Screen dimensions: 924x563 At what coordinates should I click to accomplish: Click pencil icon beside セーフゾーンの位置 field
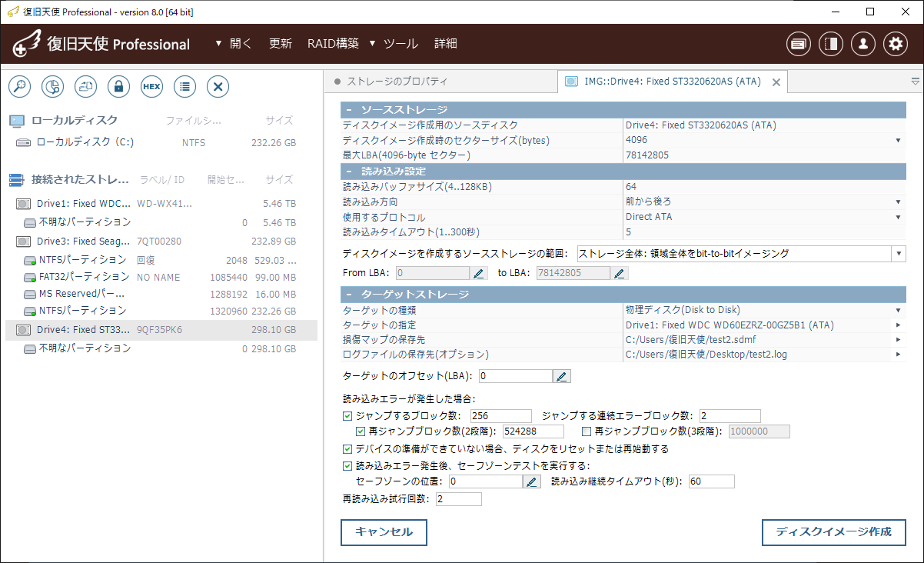tap(532, 481)
